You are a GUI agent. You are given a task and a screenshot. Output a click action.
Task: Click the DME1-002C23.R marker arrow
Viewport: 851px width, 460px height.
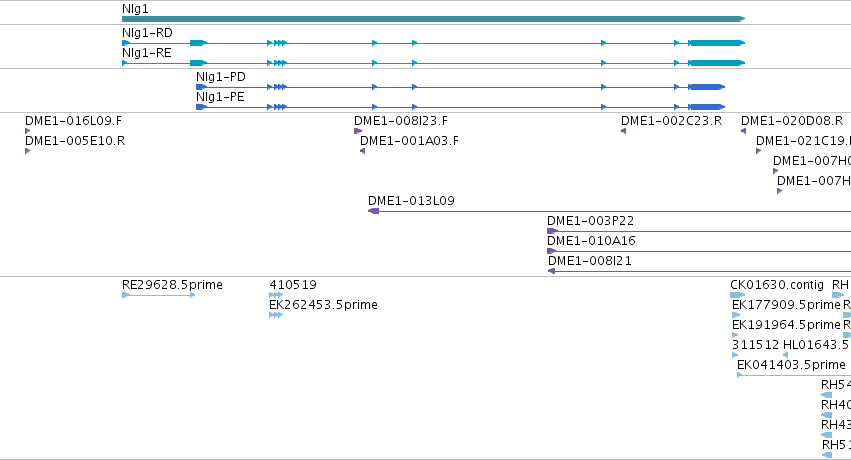pos(623,131)
